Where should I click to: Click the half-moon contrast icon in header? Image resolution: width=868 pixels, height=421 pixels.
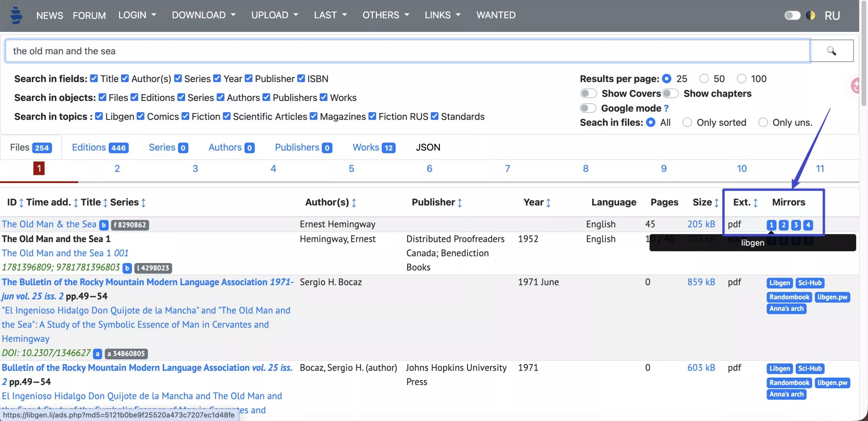point(811,15)
